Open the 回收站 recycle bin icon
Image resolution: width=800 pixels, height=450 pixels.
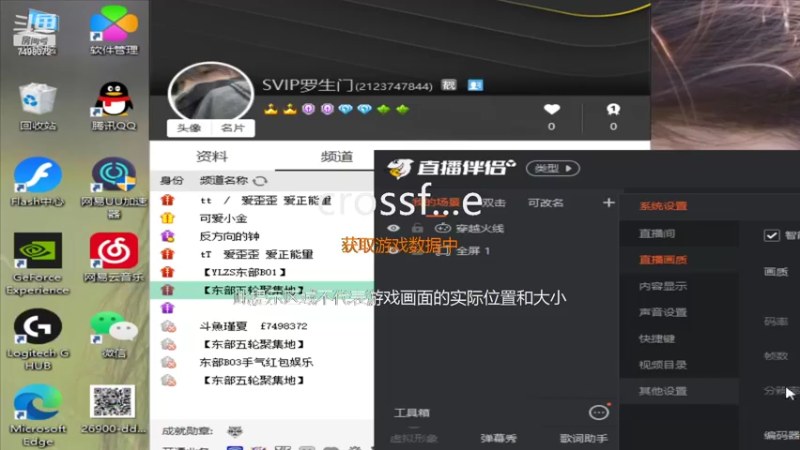point(38,106)
